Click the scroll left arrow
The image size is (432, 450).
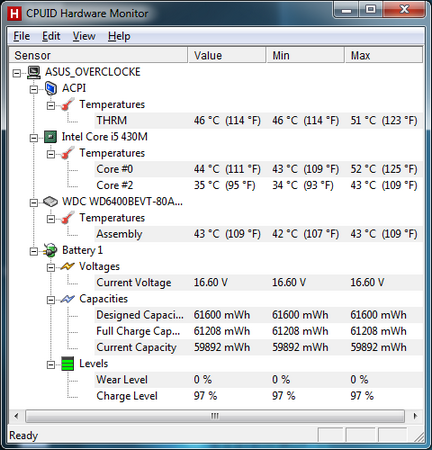pos(16,416)
